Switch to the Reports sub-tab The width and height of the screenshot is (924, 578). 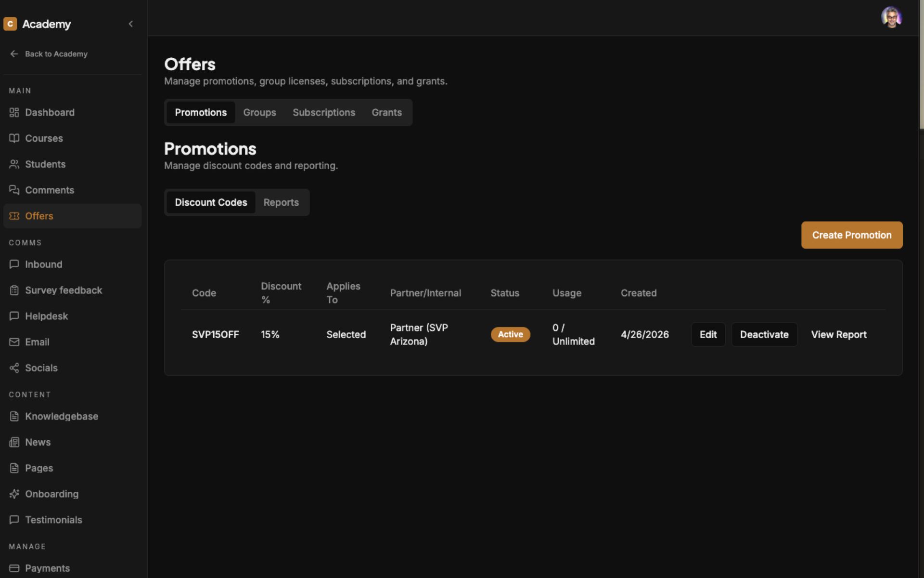281,202
